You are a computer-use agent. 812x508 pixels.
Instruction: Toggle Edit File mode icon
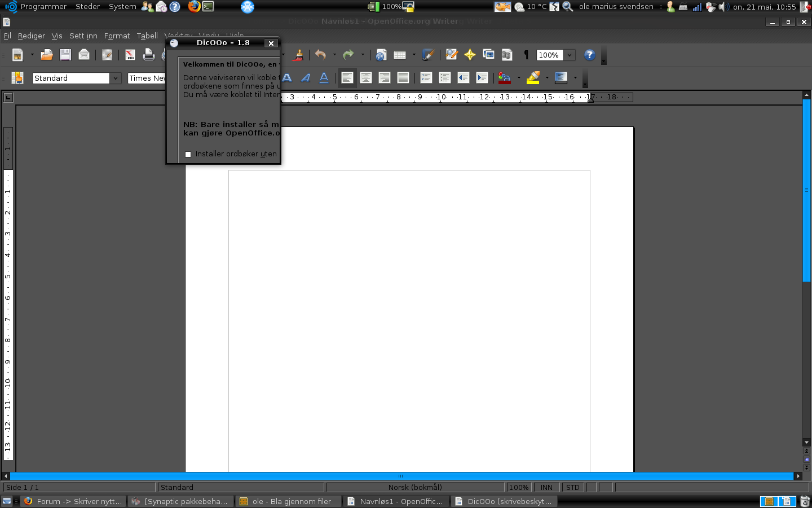point(107,55)
